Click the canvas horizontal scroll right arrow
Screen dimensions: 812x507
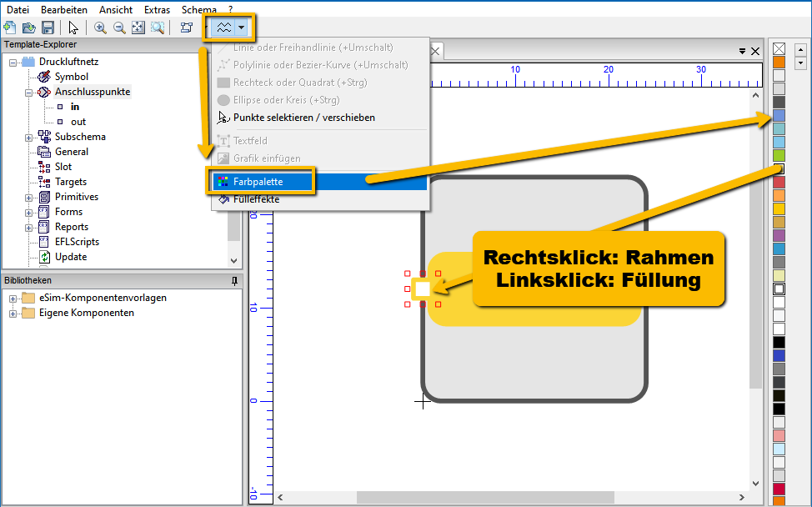742,497
